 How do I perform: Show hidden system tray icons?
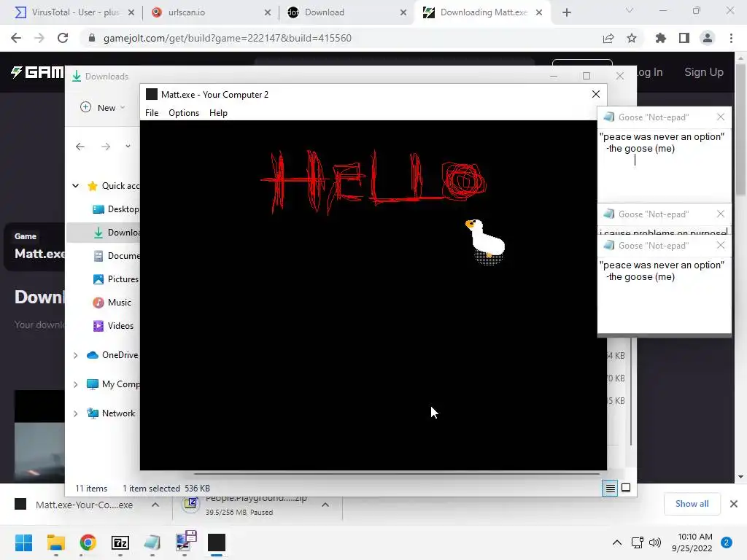617,542
